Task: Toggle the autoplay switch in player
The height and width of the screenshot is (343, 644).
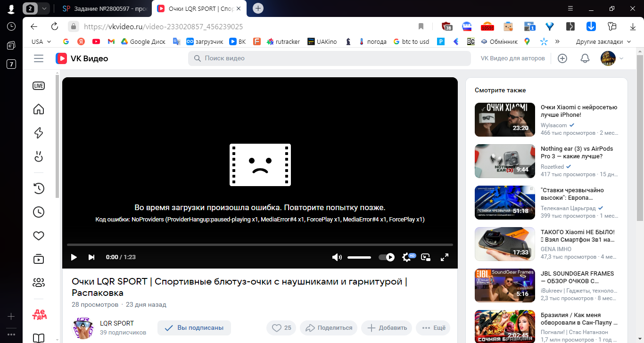Action: 387,257
